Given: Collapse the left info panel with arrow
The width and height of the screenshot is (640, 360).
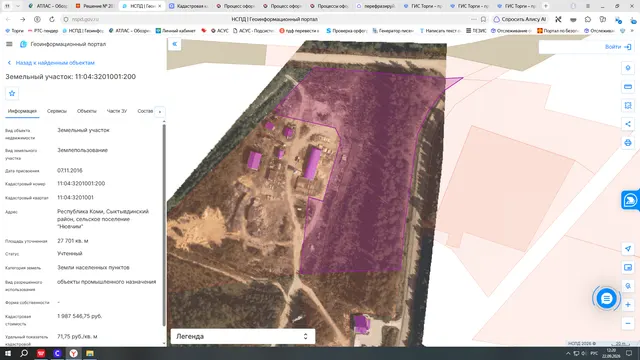Looking at the screenshot, I should (175, 44).
